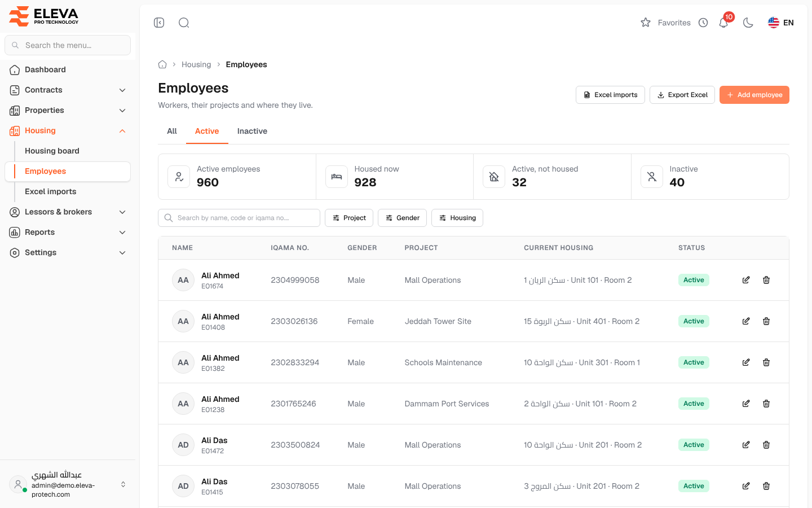
Task: Click the Eleva Pro Technology logo
Action: click(x=44, y=16)
